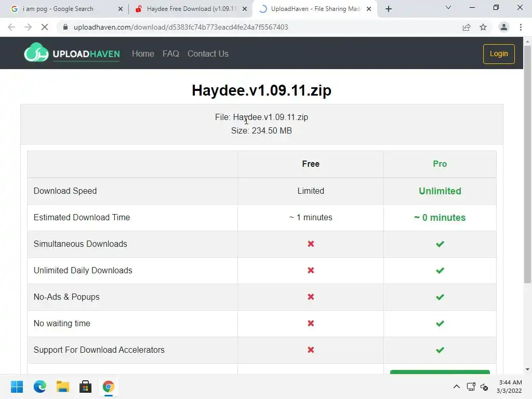Click scrollbar down arrow
This screenshot has height=399, width=532.
(x=527, y=369)
